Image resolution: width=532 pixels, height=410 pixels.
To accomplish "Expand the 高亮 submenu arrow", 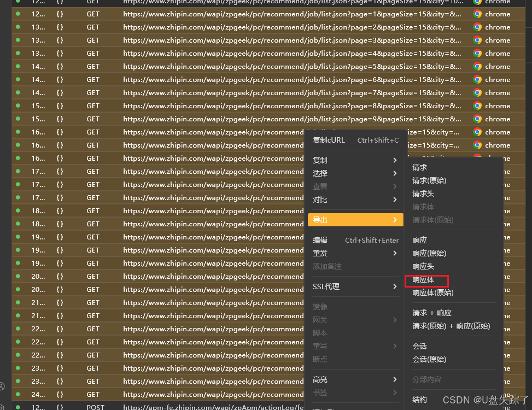I will [x=395, y=379].
